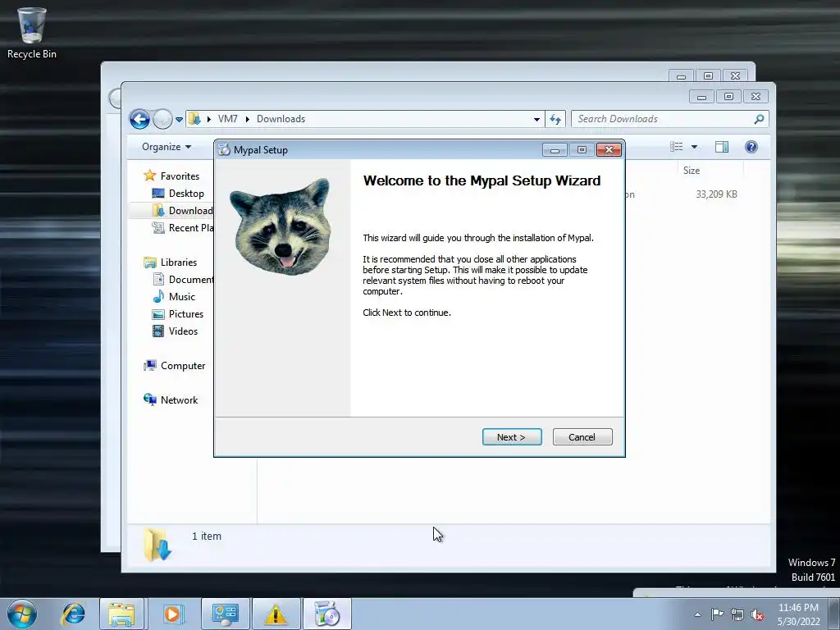Screen dimensions: 840x630
Task: Click the network tray icon
Action: coord(737,614)
